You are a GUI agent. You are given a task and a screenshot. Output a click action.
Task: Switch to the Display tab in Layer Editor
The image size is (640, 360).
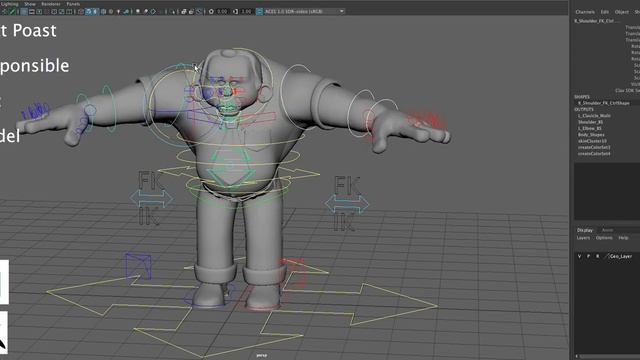tap(584, 230)
